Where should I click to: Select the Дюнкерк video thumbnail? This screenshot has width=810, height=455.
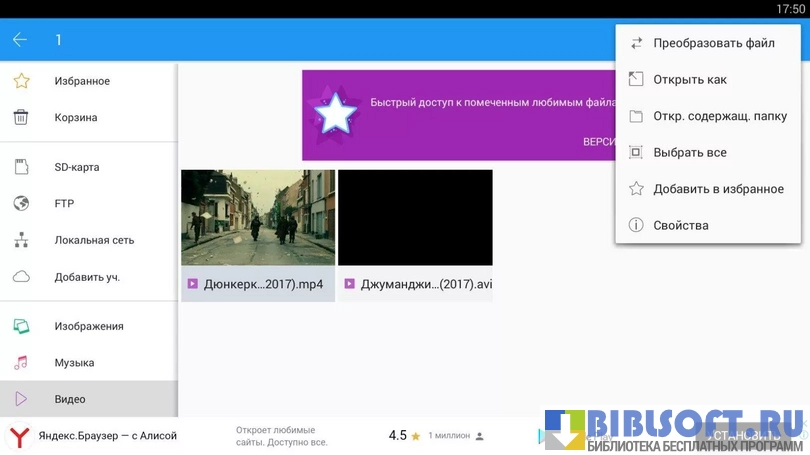258,217
